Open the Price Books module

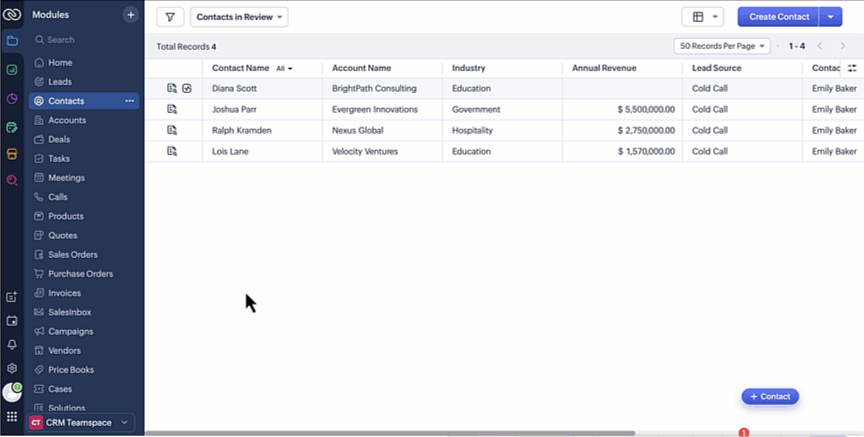point(84,370)
